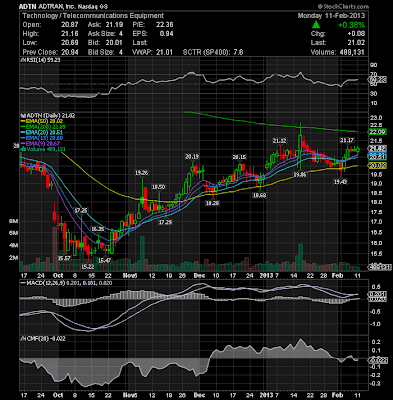Click the Volume legend entry in price chart
Screen dimensions: 393x400
[43, 149]
